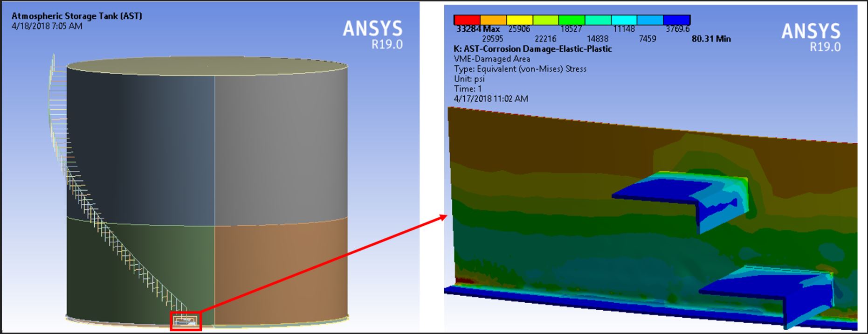The height and width of the screenshot is (334, 868).
Task: Click the teal-green legend color band
Action: pos(598,20)
